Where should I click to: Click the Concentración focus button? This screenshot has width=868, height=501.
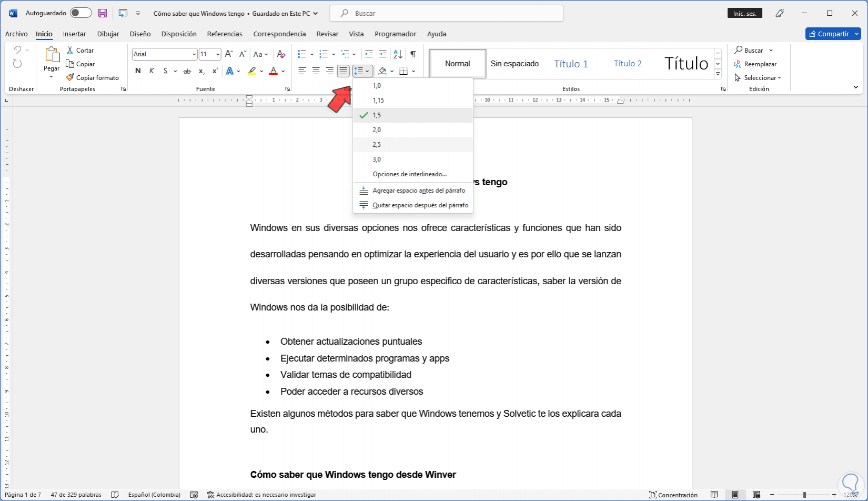click(x=673, y=495)
